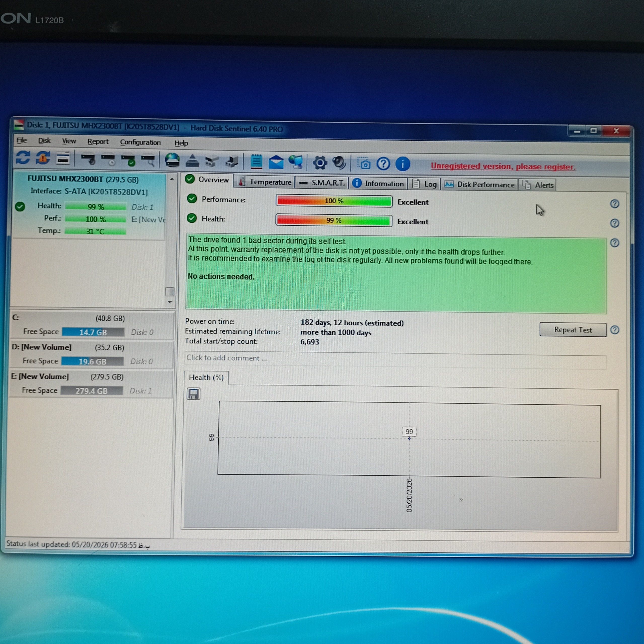
Task: Click the Repeat Test button
Action: (x=573, y=330)
